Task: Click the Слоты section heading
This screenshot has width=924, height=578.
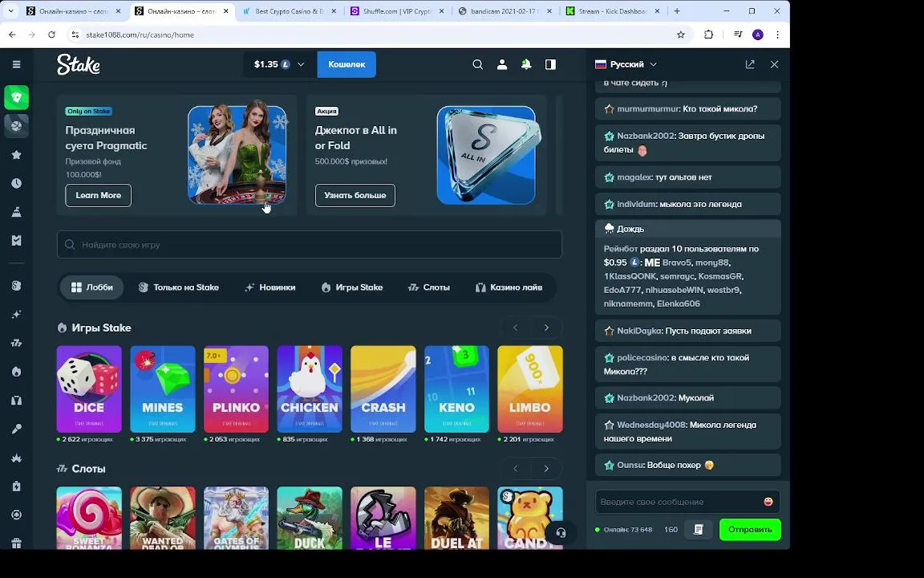Action: click(x=88, y=469)
